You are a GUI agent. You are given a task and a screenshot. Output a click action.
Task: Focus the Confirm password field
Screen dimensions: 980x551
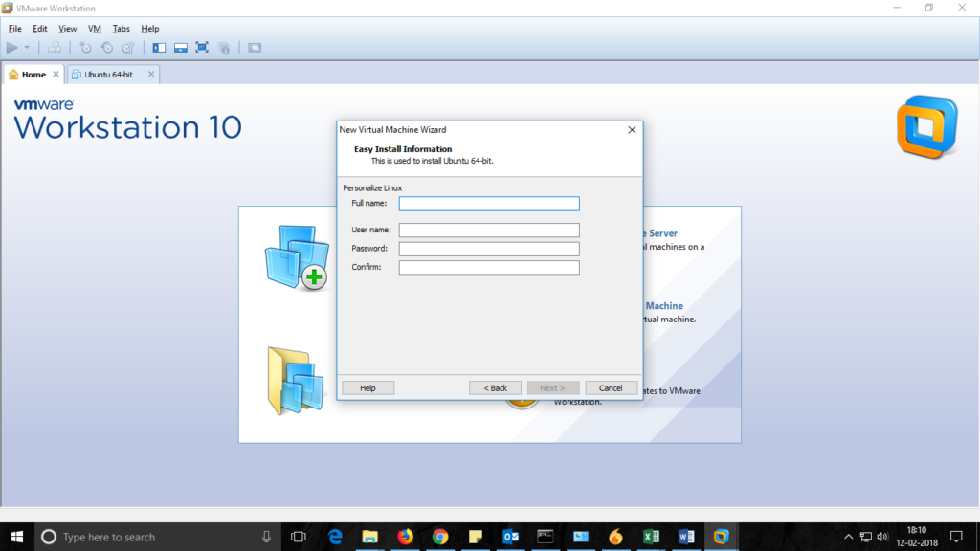click(489, 267)
